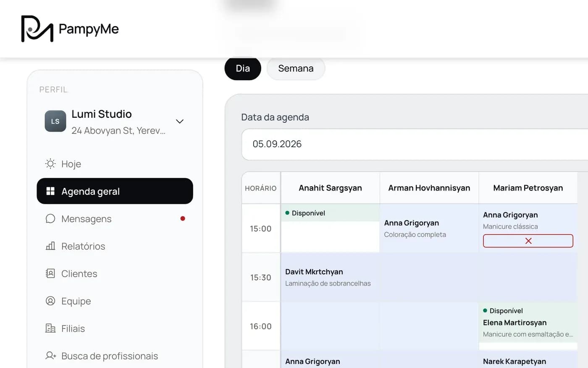This screenshot has height=368, width=588.
Task: Click the LS profile avatar
Action: pos(55,121)
